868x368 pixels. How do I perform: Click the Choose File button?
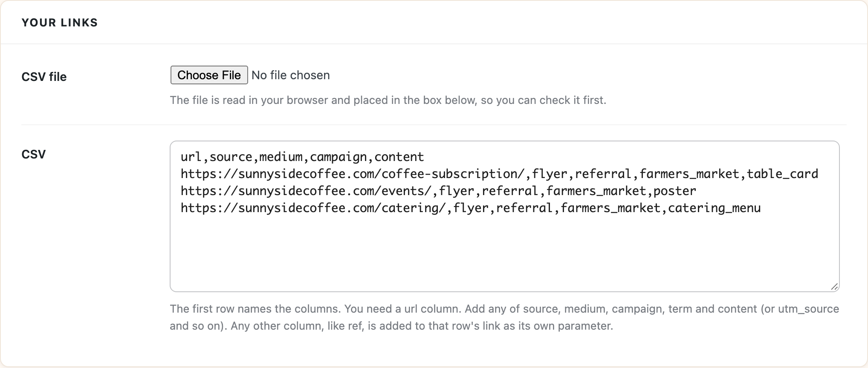tap(209, 75)
